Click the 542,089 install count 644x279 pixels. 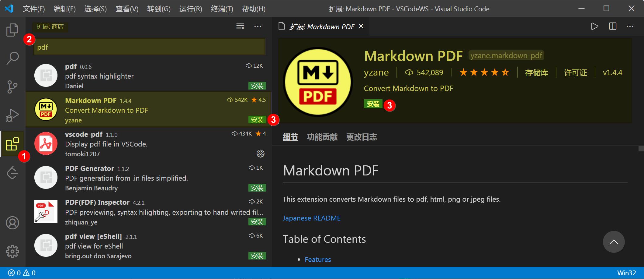(424, 72)
